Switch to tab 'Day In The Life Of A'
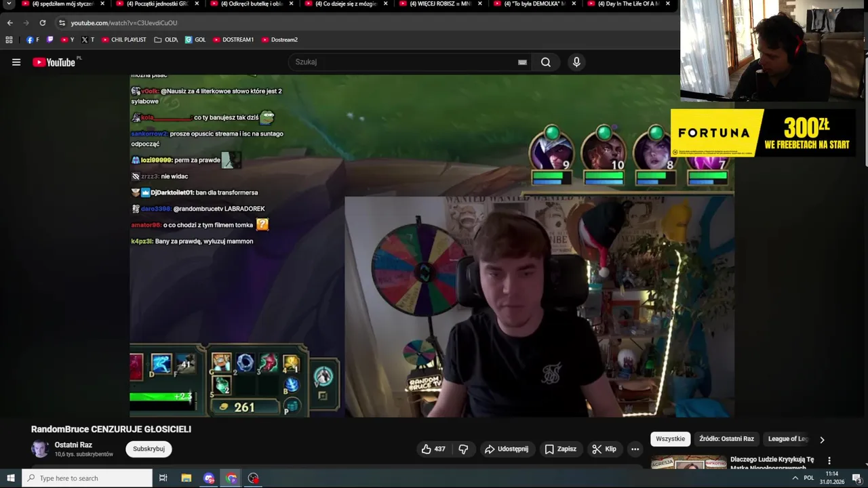 pyautogui.click(x=628, y=4)
